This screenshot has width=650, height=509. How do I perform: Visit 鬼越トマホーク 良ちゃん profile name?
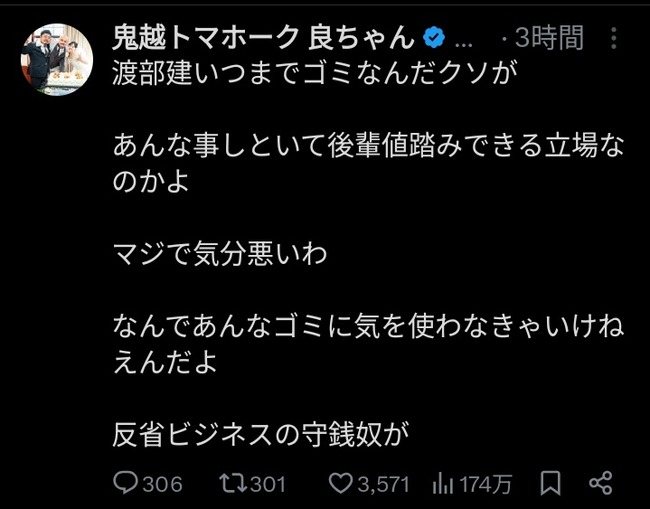264,37
